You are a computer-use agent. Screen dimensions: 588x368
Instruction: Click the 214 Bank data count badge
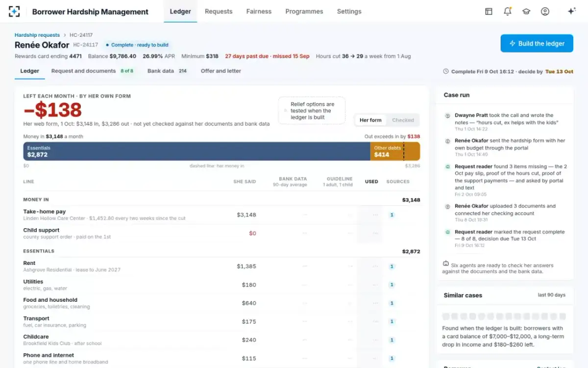(183, 71)
